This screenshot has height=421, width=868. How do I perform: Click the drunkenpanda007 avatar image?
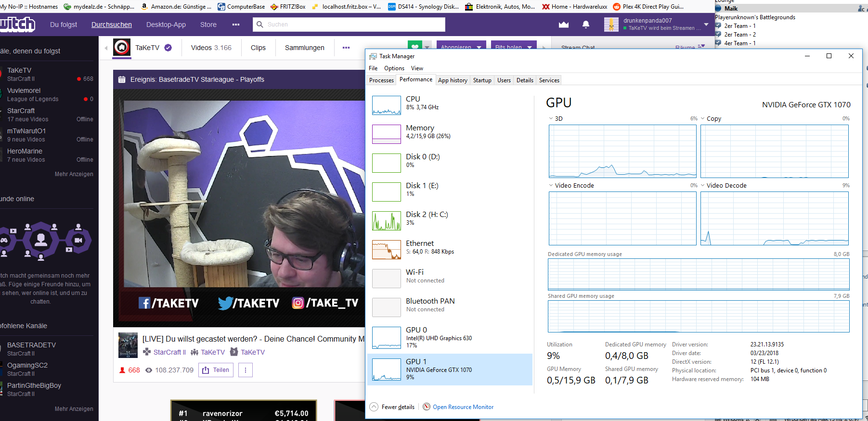611,25
